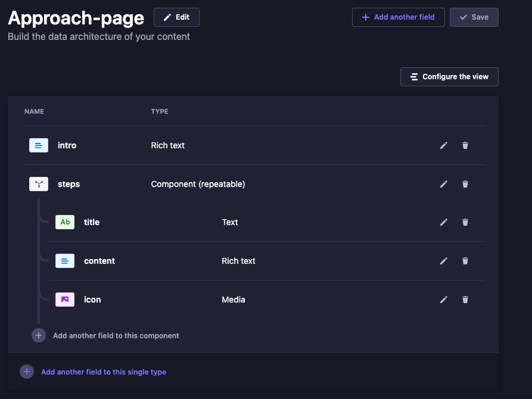532x399 pixels.
Task: Edit the title text field
Action: [x=443, y=222]
